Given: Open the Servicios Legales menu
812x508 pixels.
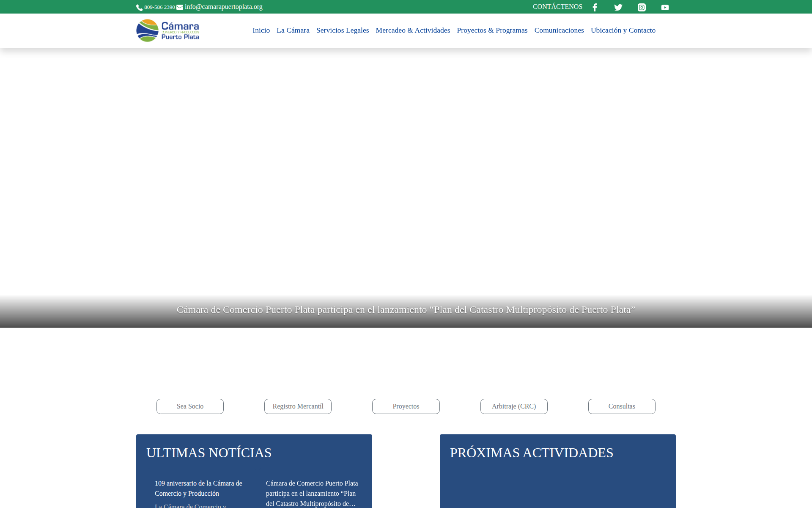Looking at the screenshot, I should pos(343,30).
